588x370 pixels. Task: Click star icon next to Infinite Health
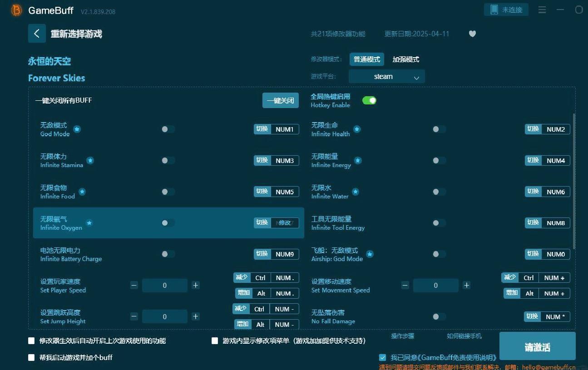(357, 129)
